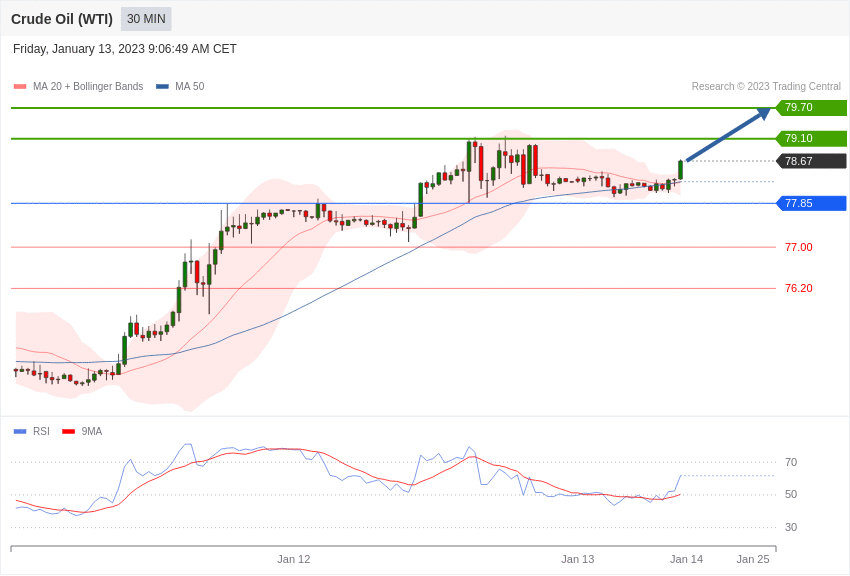Click the MA 20 + Bollinger Bands legend label
850x576 pixels.
coord(88,87)
